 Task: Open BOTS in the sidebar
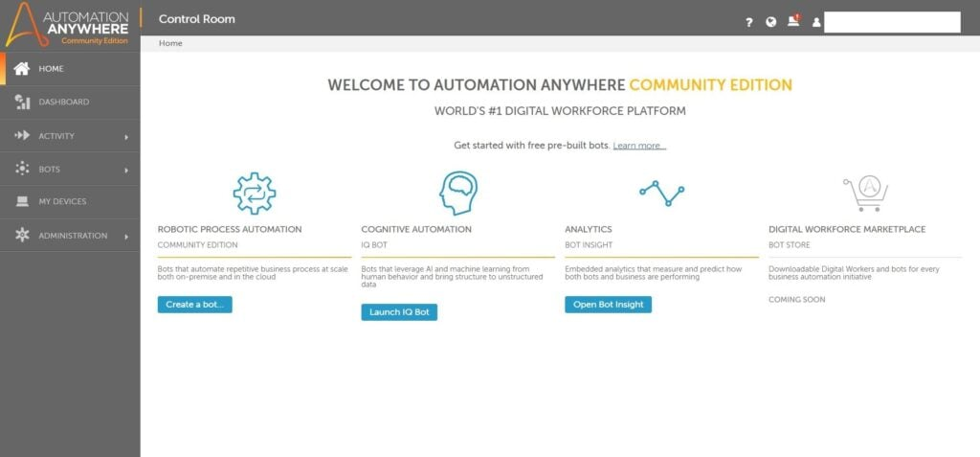70,169
